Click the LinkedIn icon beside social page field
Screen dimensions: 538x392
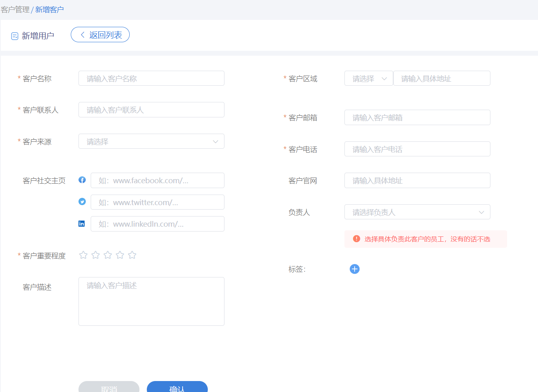point(82,223)
